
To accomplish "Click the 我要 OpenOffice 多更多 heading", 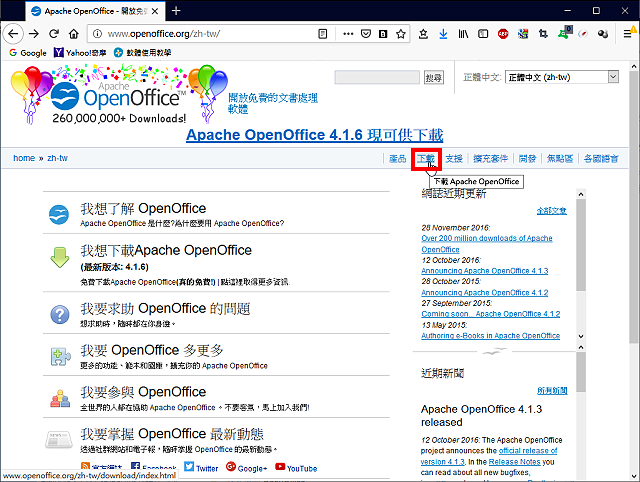I will click(151, 350).
